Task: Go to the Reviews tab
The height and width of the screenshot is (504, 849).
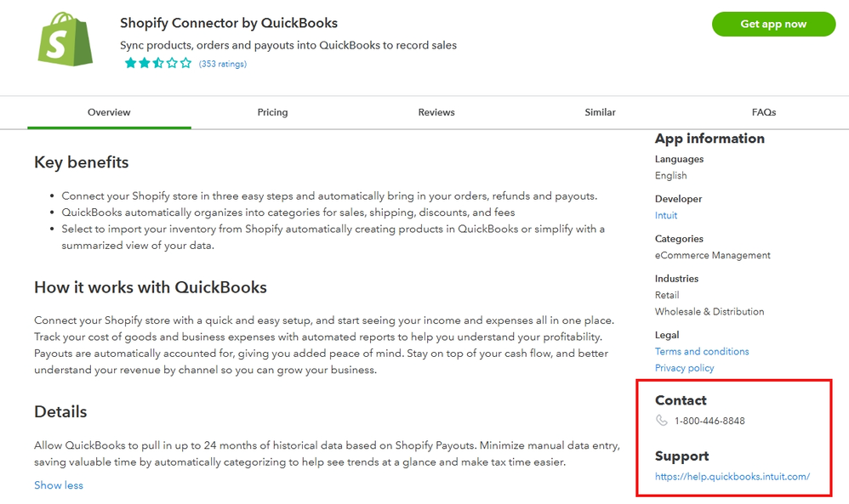Action: point(436,112)
